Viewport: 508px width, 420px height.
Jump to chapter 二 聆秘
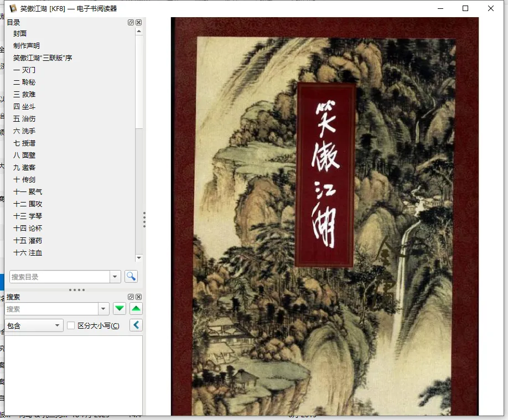coord(24,82)
